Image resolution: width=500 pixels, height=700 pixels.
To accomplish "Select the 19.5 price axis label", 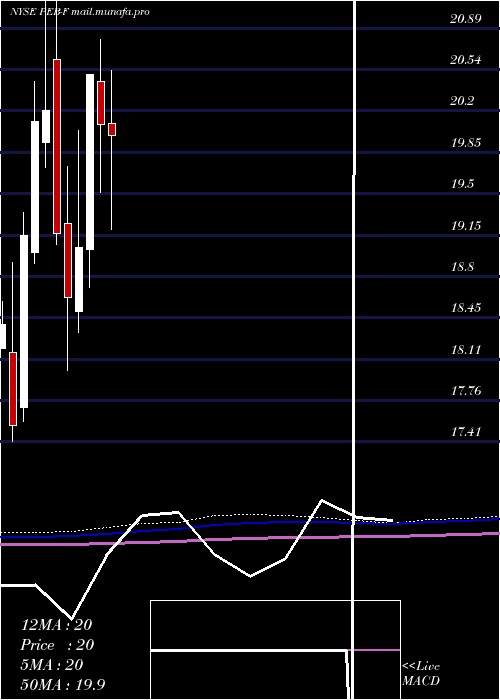I will tap(462, 184).
